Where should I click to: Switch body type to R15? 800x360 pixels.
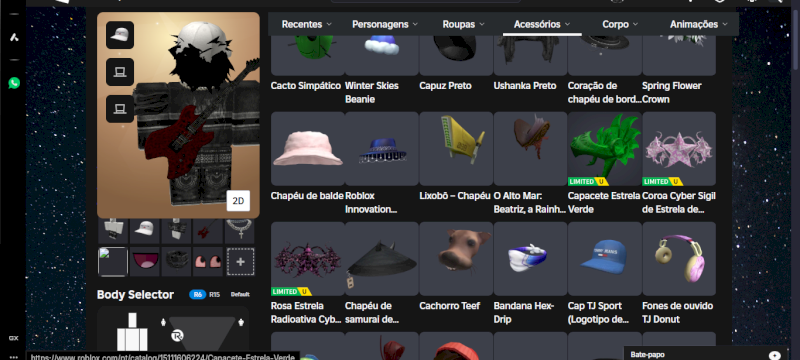[215, 295]
